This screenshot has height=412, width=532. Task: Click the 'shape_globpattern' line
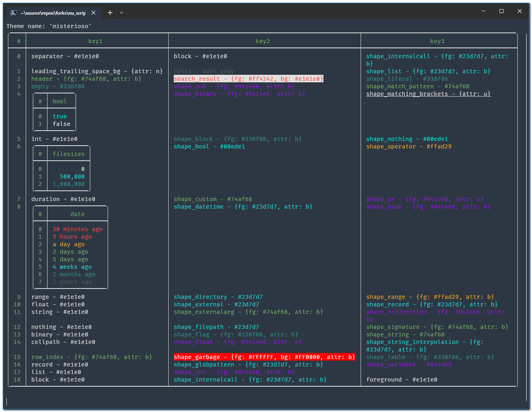pyautogui.click(x=249, y=365)
